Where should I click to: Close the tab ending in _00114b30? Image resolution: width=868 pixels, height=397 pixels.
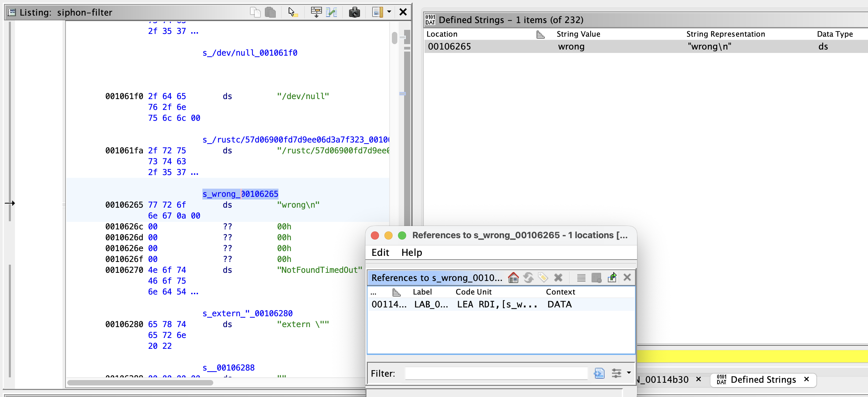pos(699,379)
